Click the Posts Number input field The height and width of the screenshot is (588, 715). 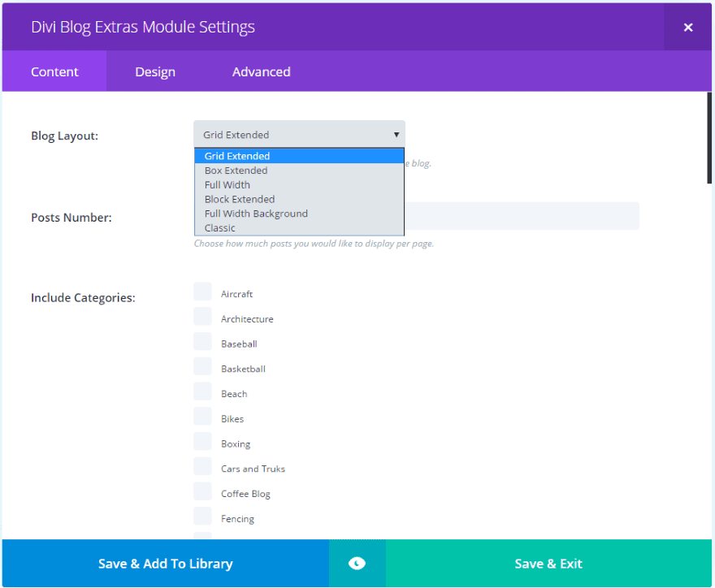click(x=520, y=216)
